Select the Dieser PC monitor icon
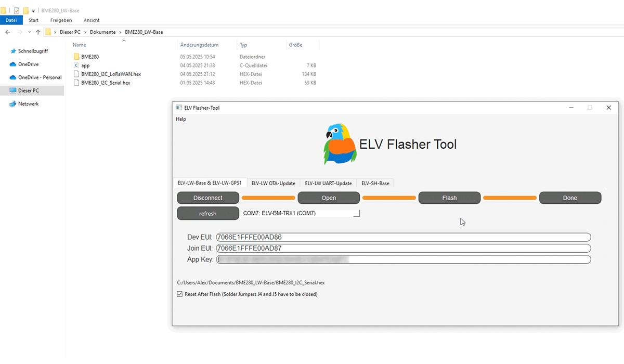 [x=13, y=90]
